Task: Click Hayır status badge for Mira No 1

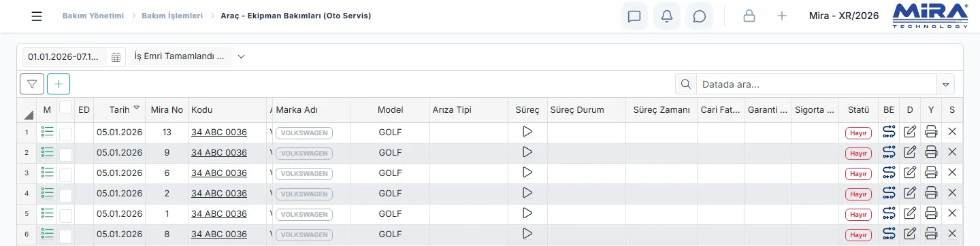Action: (x=858, y=215)
